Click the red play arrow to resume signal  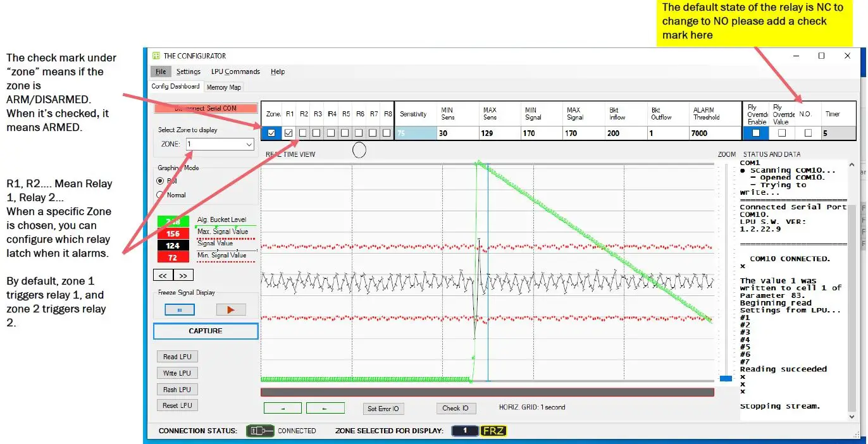point(230,309)
